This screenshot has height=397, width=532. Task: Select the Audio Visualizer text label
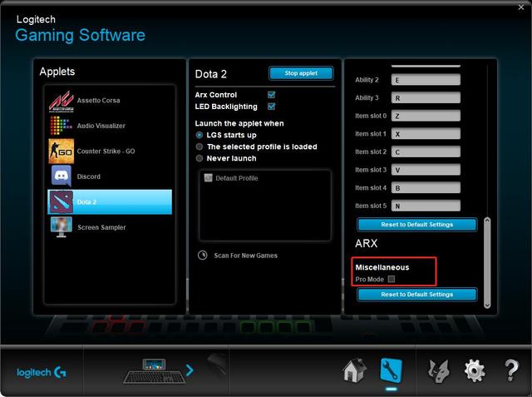click(101, 126)
